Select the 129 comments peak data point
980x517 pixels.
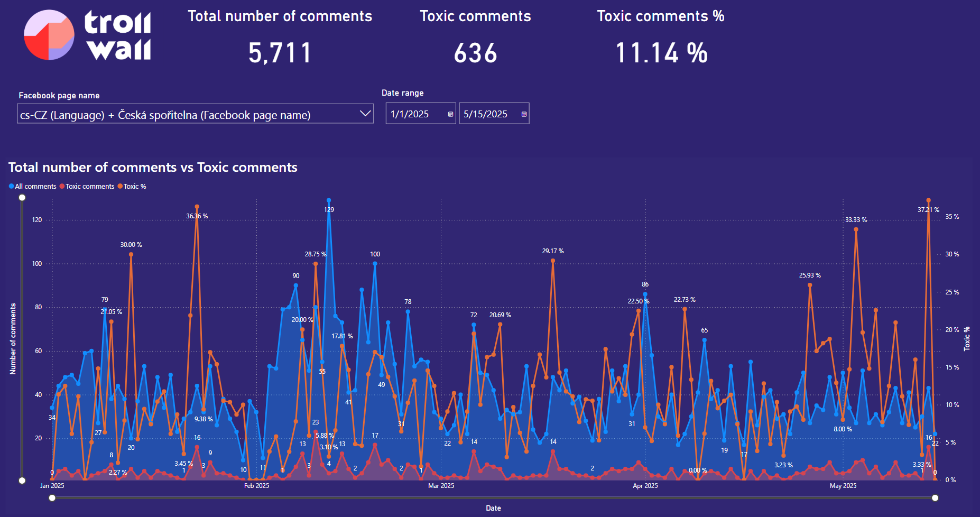(329, 201)
